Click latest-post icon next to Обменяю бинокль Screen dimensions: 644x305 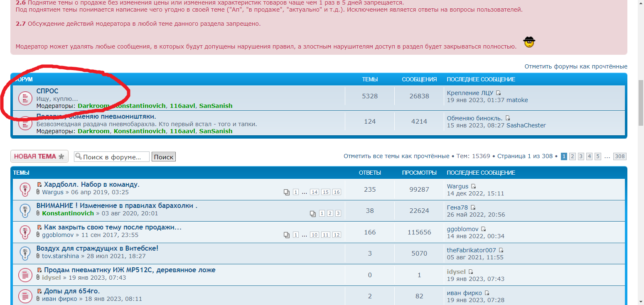coord(508,118)
